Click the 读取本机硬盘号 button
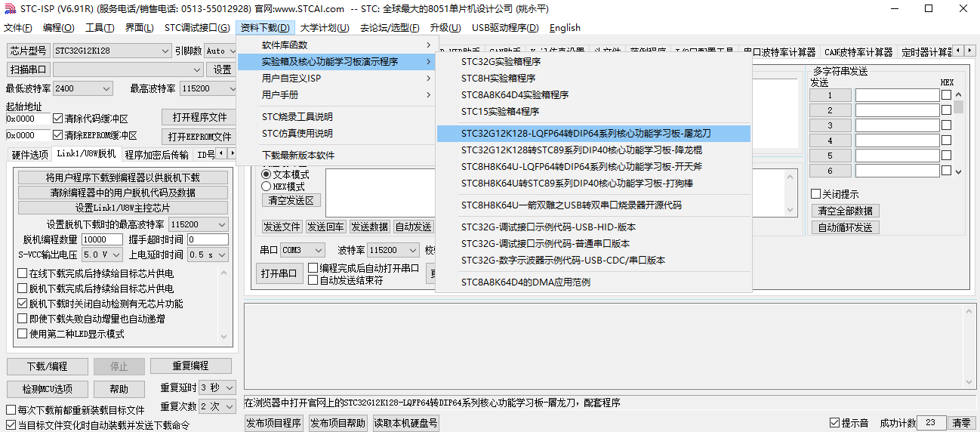Screen dimensions: 980x432 [x=406, y=423]
